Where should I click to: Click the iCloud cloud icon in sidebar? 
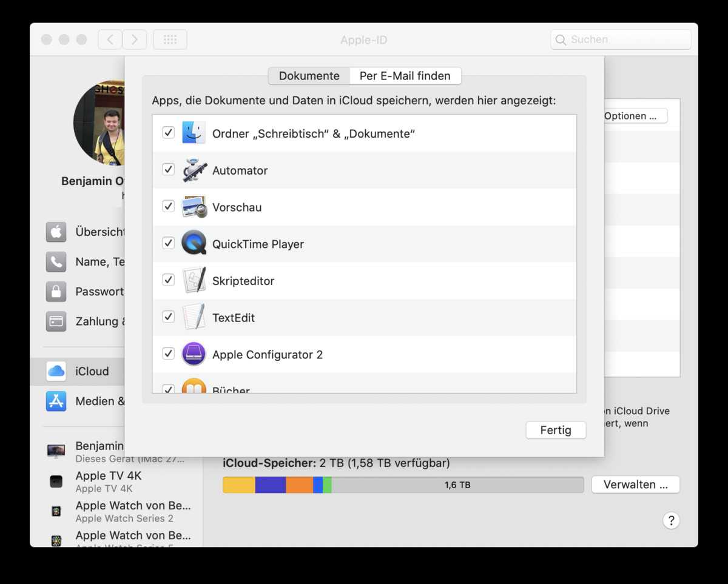tap(56, 371)
